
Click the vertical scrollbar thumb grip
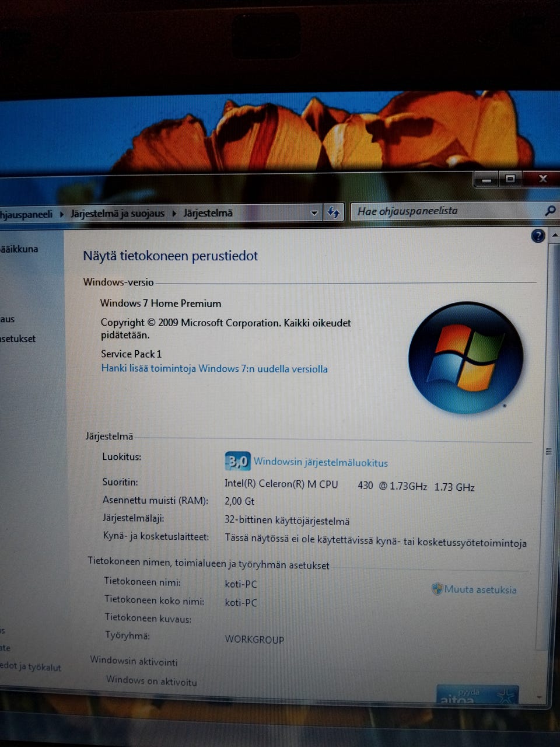(548, 451)
